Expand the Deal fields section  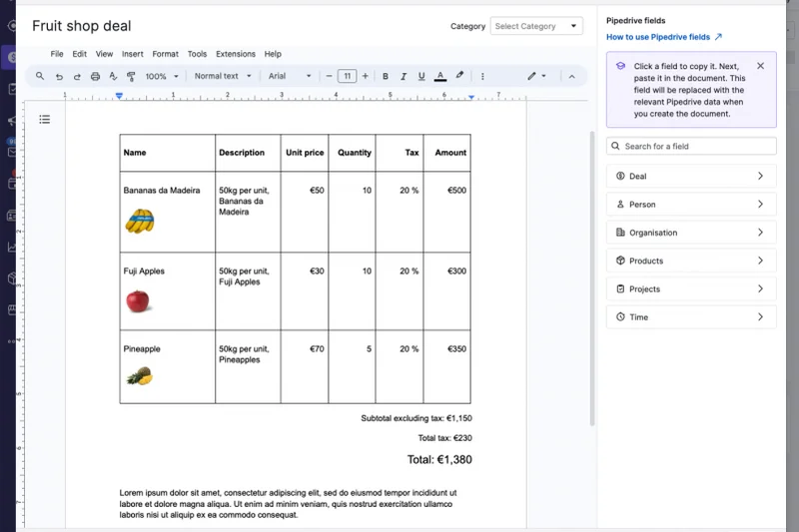tap(691, 176)
